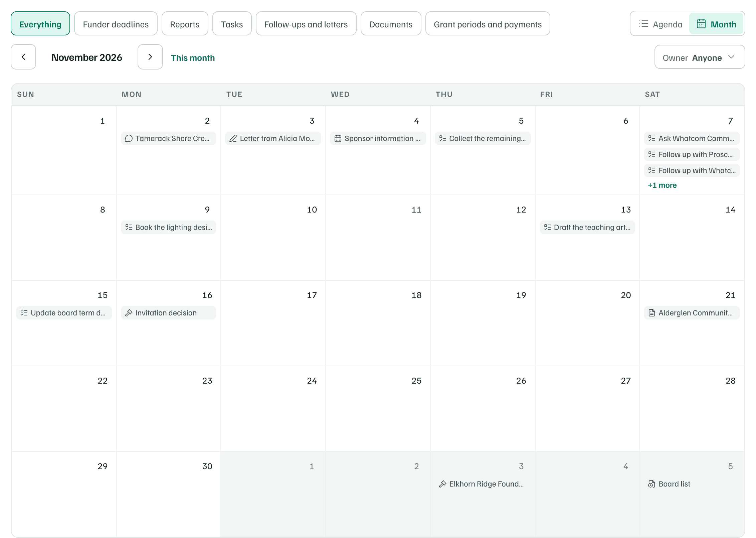Select day 25 cell

click(x=378, y=409)
